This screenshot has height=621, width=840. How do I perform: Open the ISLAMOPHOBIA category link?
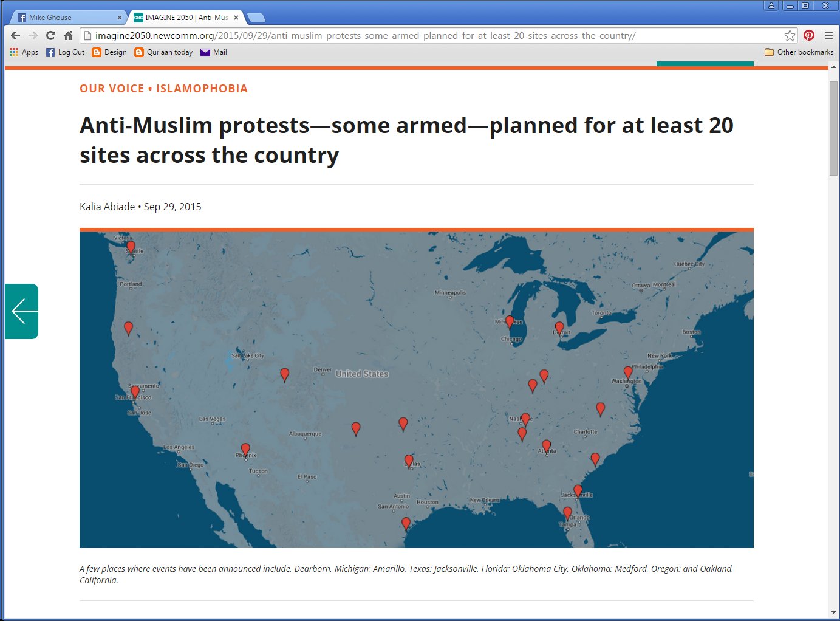(202, 89)
